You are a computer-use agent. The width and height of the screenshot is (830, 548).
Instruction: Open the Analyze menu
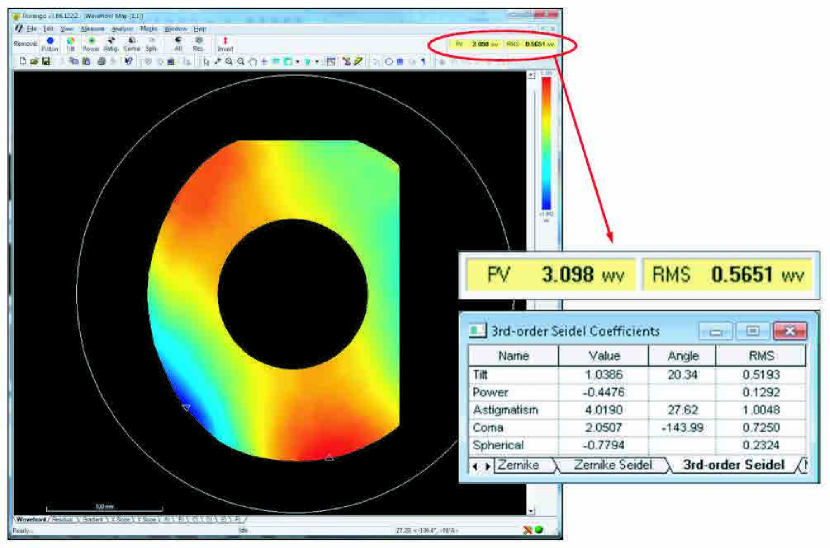[x=121, y=29]
